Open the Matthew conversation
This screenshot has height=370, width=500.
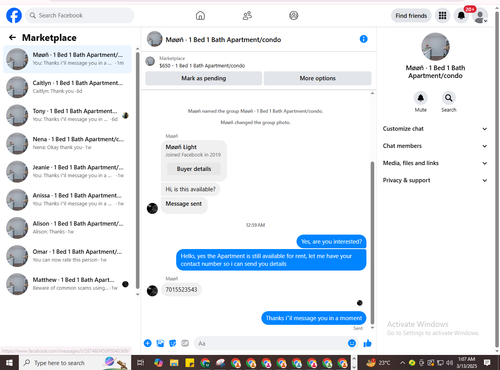click(x=68, y=284)
